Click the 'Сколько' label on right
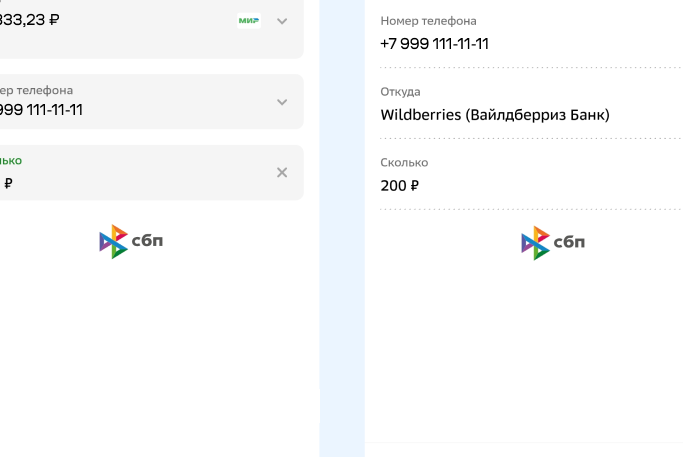 [x=404, y=163]
